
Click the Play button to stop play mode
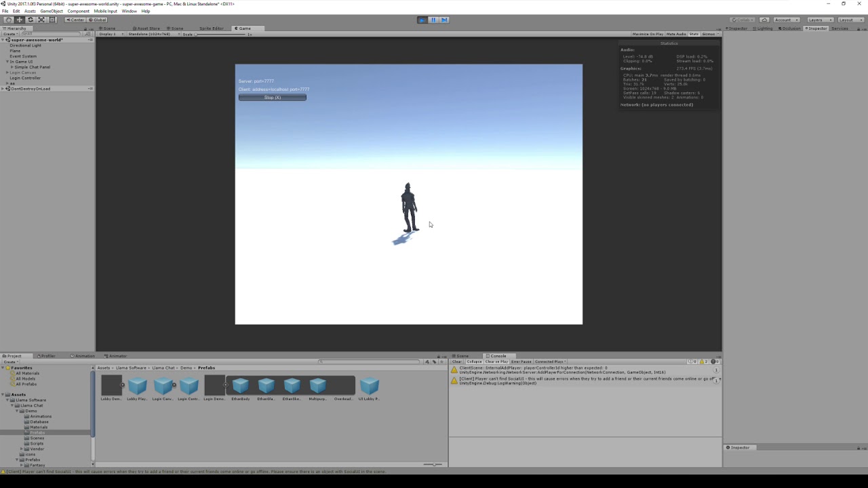pos(422,20)
